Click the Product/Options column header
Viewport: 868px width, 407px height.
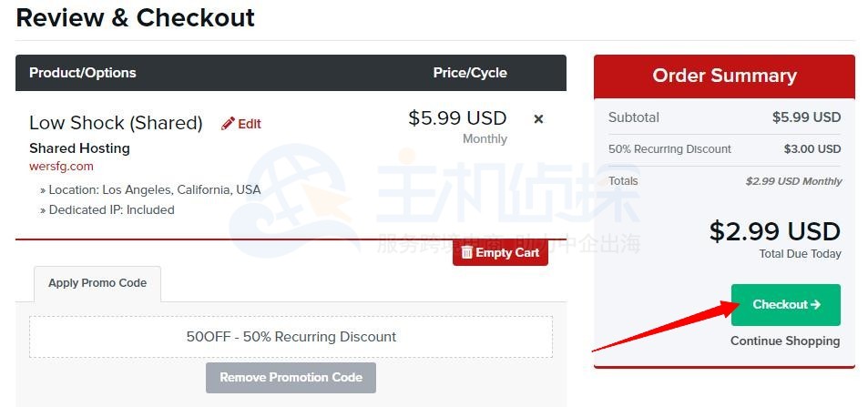click(x=82, y=73)
